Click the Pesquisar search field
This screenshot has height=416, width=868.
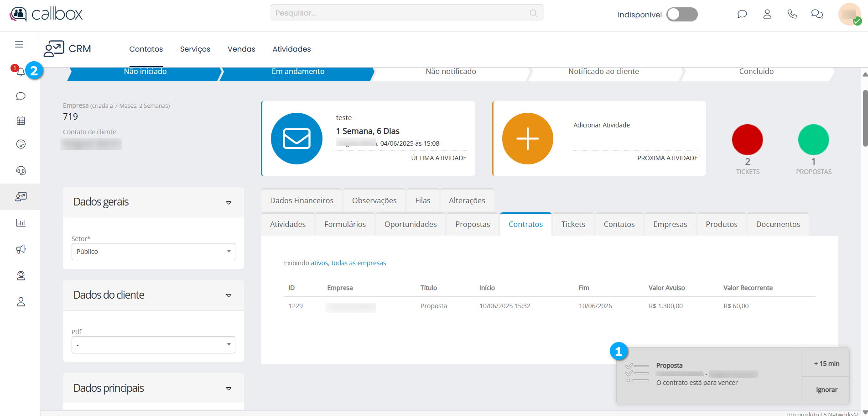(x=401, y=13)
